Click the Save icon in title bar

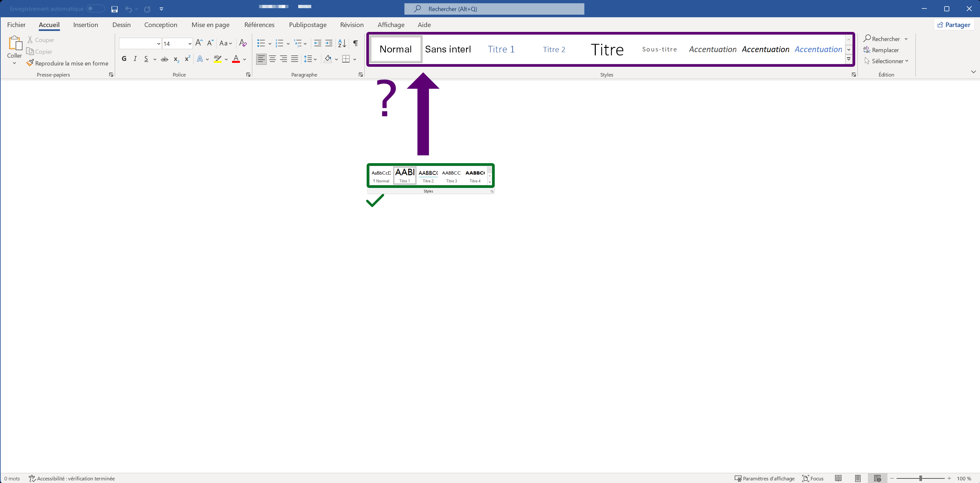click(114, 9)
